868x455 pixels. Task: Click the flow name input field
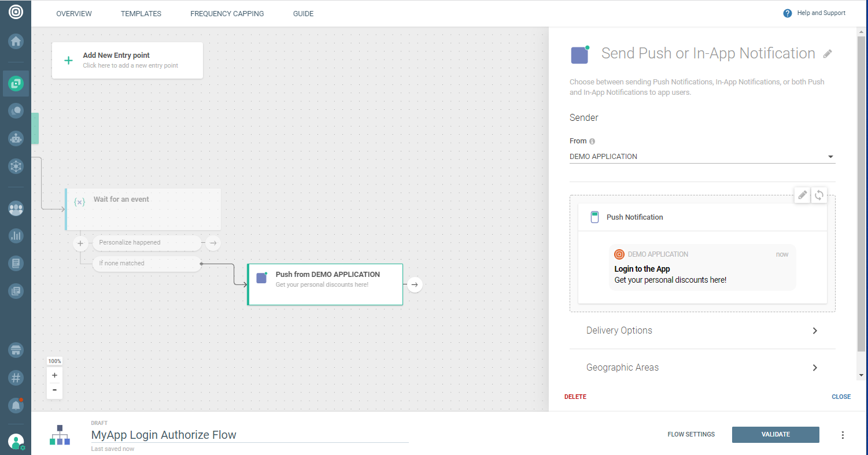(249, 435)
